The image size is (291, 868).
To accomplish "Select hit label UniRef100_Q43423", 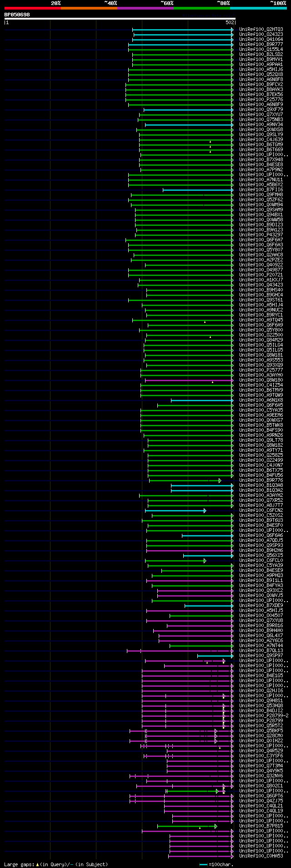I will tap(261, 285).
